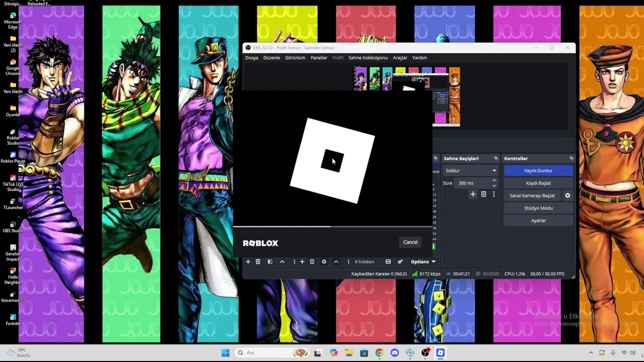Open Hello Neighbor desktop shortcut

click(x=13, y=276)
